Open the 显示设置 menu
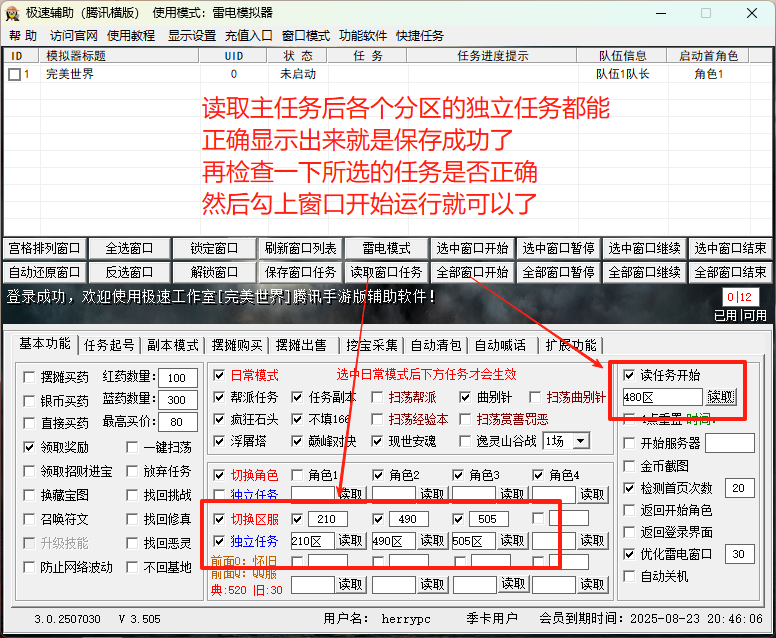This screenshot has width=776, height=638. (192, 36)
